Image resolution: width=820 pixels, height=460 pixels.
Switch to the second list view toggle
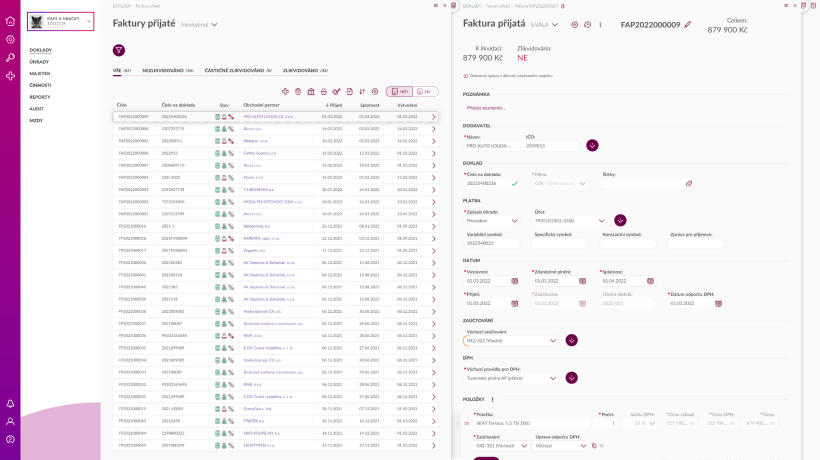point(425,91)
